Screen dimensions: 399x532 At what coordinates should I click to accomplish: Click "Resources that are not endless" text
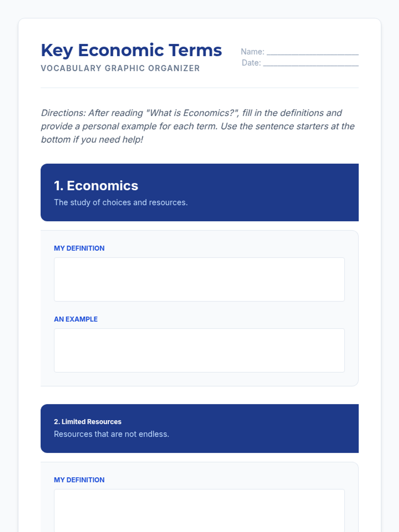[x=111, y=434]
